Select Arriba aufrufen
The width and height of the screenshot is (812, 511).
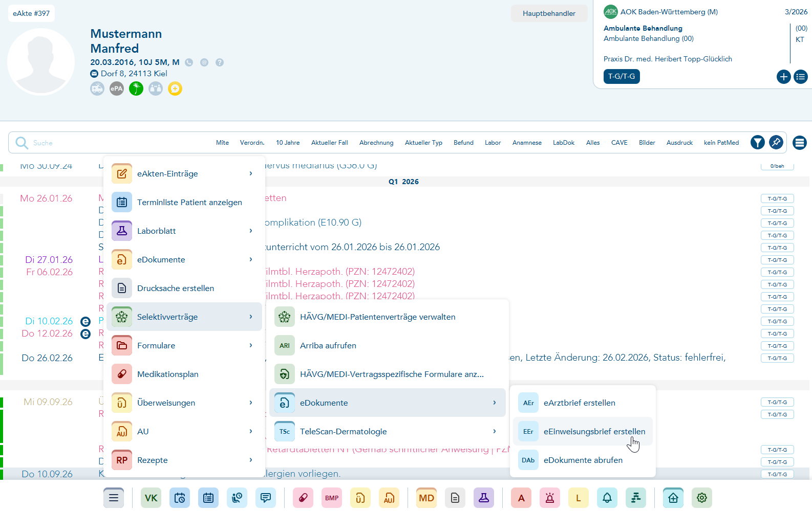point(388,345)
